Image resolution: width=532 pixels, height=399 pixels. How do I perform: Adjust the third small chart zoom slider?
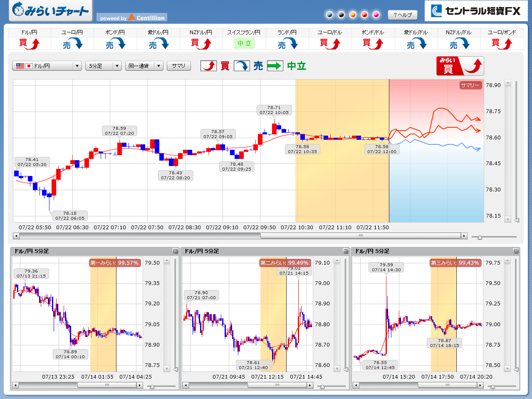(492, 387)
